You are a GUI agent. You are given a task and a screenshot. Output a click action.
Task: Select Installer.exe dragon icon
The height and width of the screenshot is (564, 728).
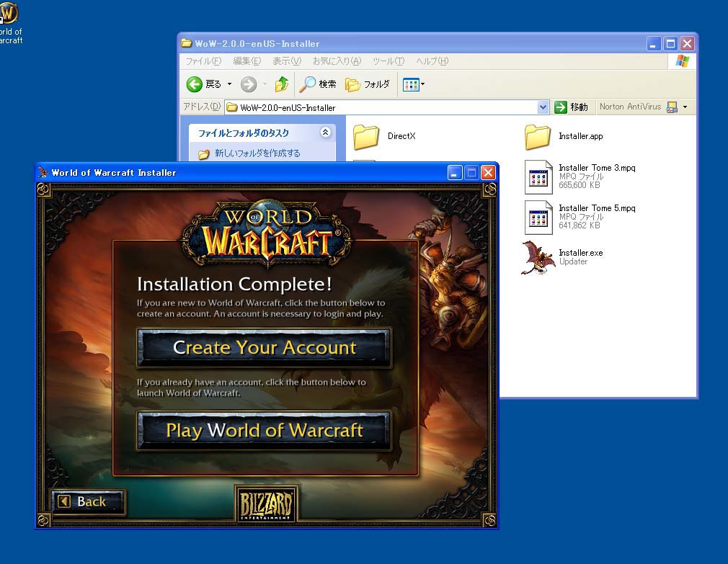[538, 258]
